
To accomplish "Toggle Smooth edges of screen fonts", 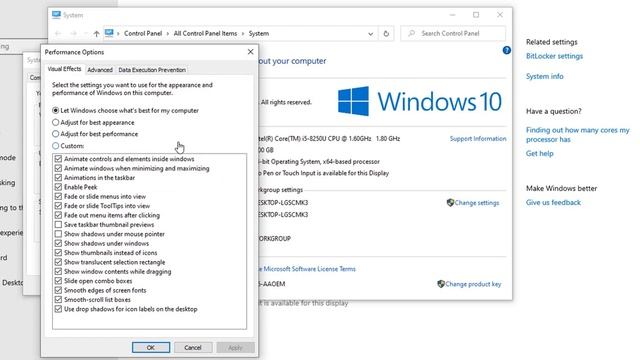I will (x=58, y=290).
